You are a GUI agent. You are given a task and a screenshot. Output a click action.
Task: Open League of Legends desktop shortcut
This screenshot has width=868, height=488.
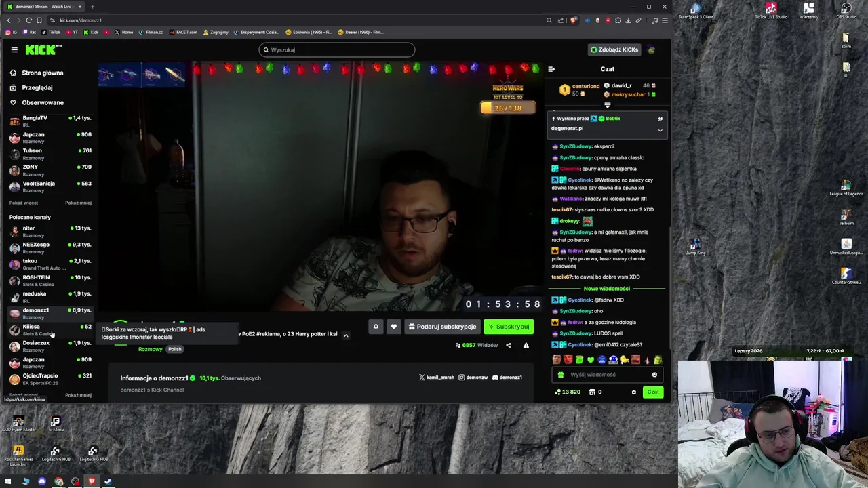(x=846, y=188)
